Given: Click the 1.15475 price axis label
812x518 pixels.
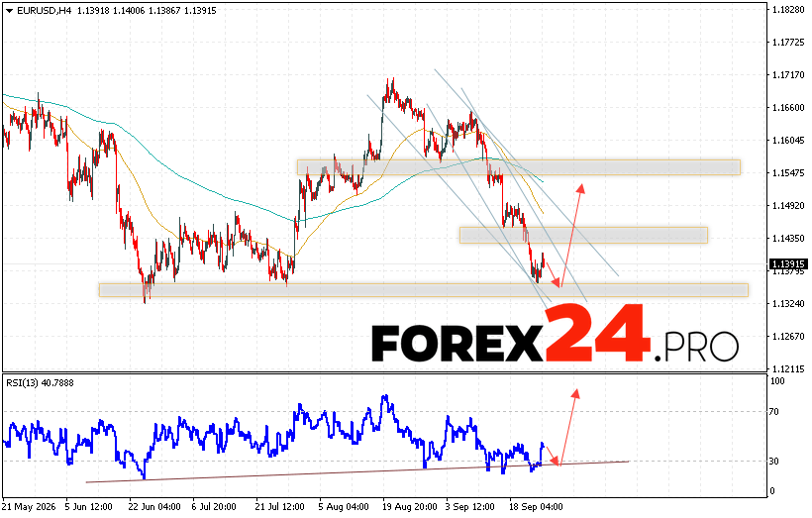Looking at the screenshot, I should (x=788, y=173).
